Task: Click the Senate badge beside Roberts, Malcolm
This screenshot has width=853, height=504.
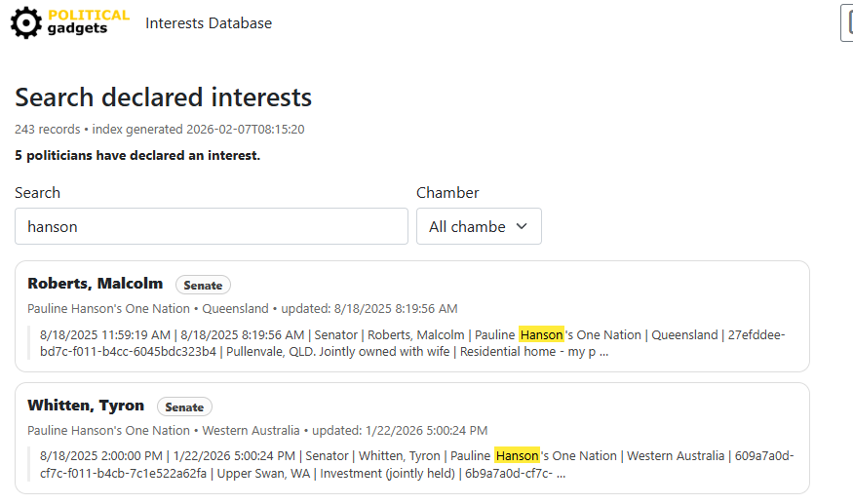Action: click(203, 286)
